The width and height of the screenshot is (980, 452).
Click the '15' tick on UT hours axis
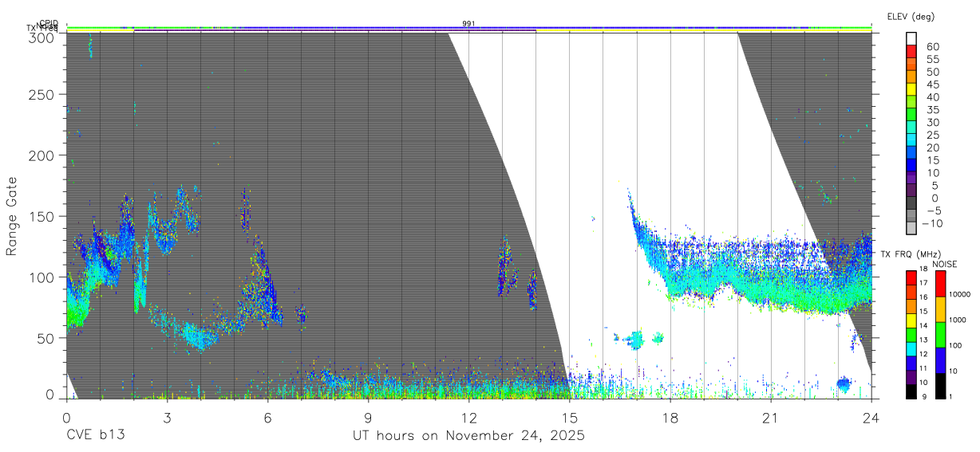[570, 417]
